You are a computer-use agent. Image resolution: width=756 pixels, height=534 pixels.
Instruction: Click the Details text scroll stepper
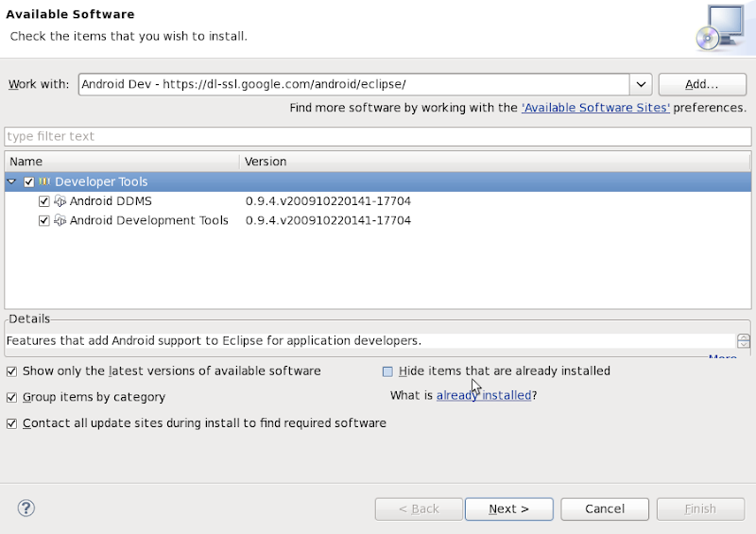click(x=744, y=341)
